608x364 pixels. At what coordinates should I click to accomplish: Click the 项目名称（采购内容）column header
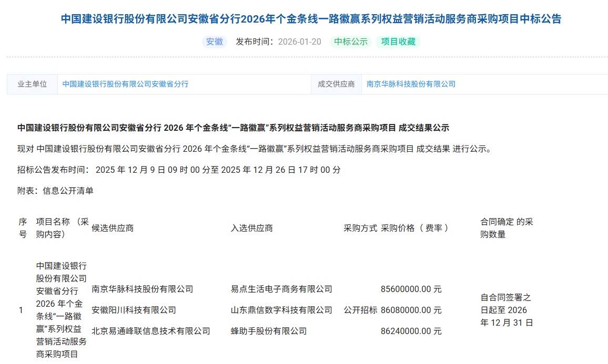click(63, 228)
